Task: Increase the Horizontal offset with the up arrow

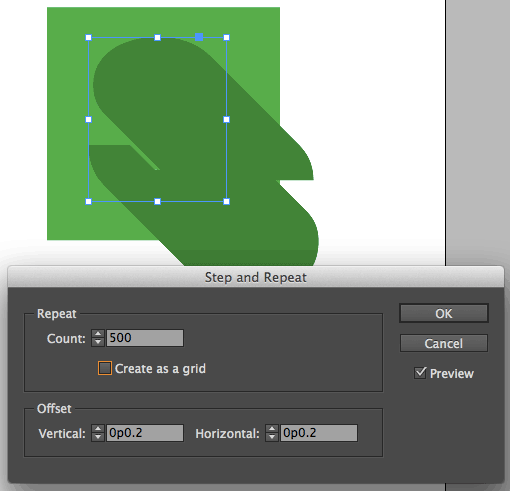Action: point(272,429)
